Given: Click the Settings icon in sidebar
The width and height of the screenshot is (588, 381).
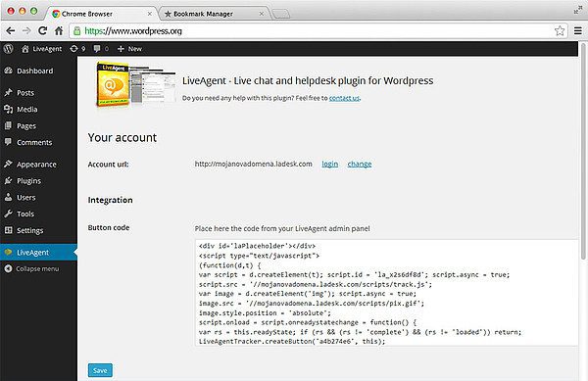Looking at the screenshot, I should tap(8, 230).
